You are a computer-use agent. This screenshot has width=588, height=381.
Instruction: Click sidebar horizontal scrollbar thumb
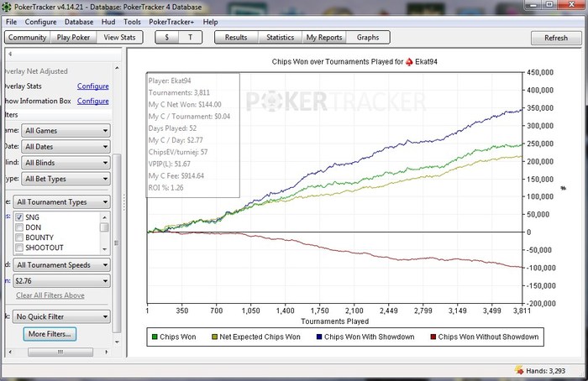click(60, 352)
